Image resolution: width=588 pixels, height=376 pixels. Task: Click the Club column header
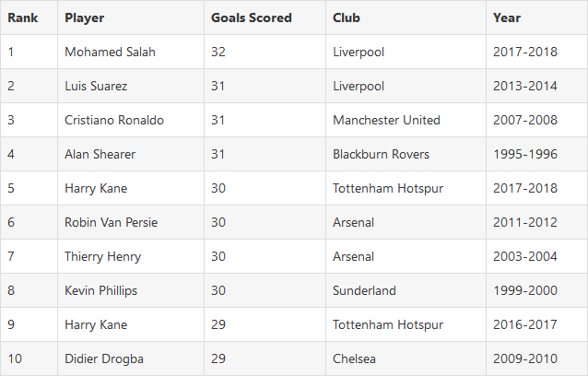pyautogui.click(x=347, y=18)
